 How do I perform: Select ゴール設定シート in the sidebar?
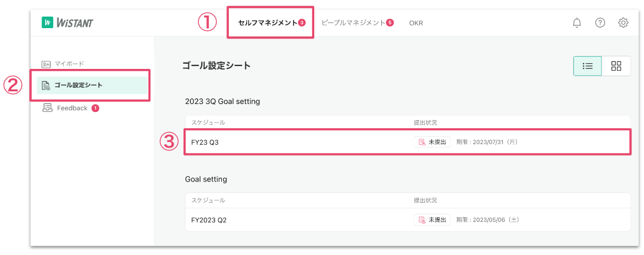click(79, 86)
